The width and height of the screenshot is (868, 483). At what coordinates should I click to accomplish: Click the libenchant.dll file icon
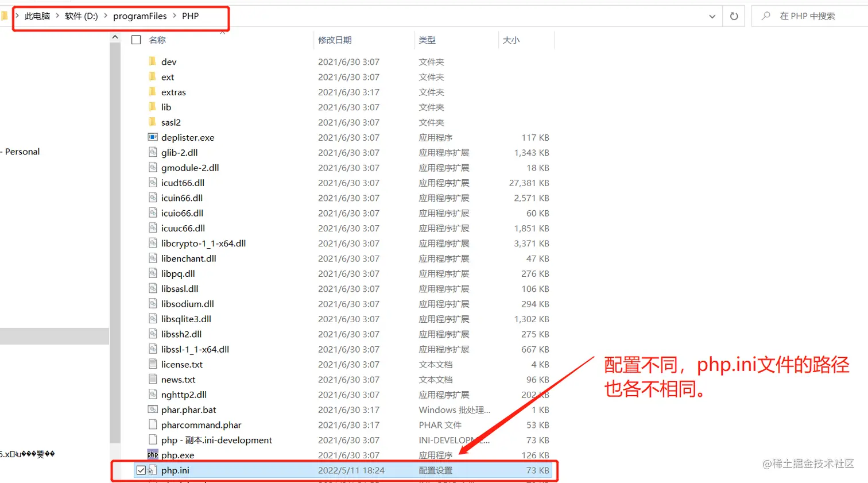(153, 258)
